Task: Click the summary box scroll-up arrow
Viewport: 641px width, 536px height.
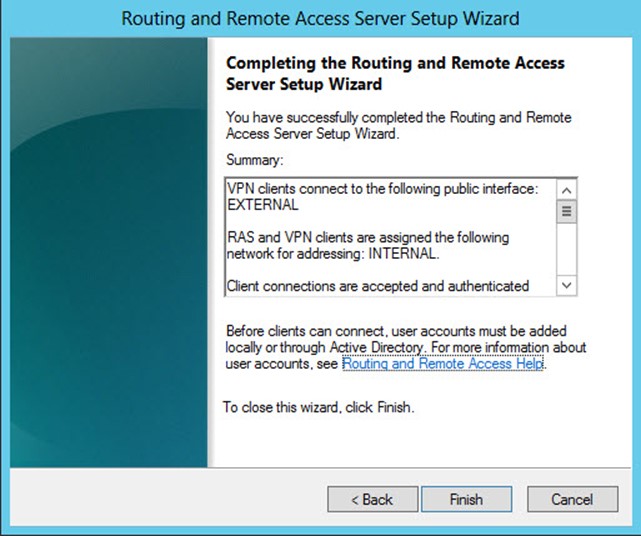Action: pyautogui.click(x=567, y=191)
